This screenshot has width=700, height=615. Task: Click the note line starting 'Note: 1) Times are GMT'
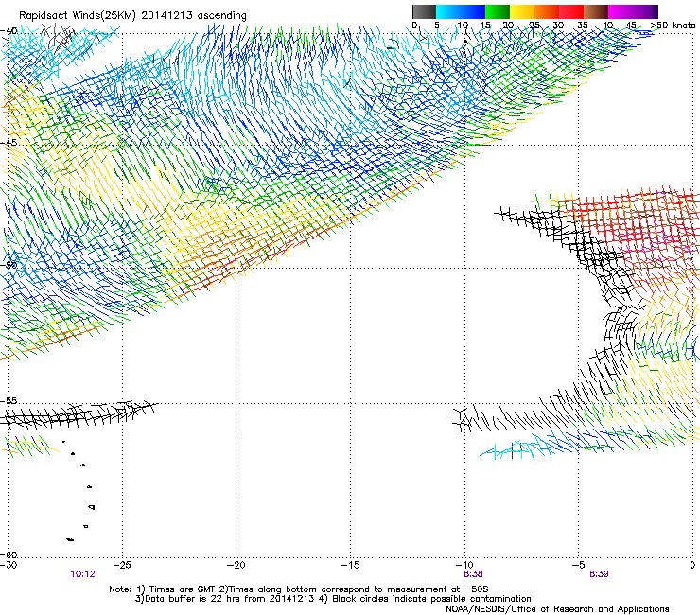click(x=299, y=589)
